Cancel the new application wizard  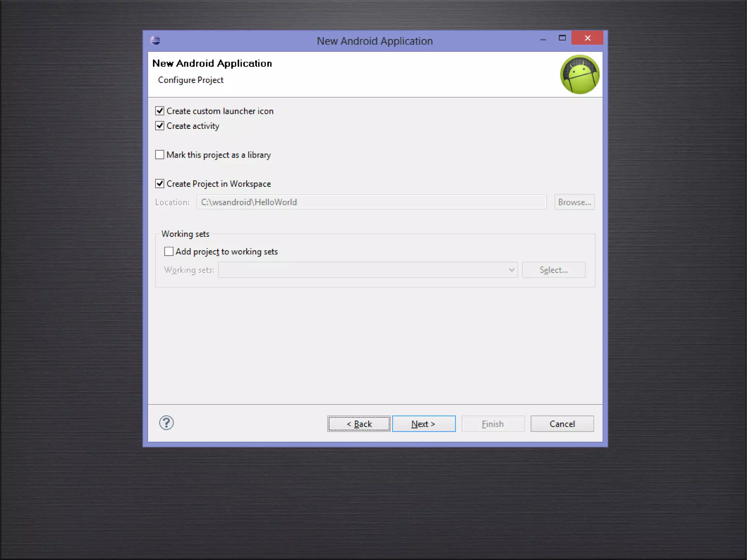pos(562,424)
